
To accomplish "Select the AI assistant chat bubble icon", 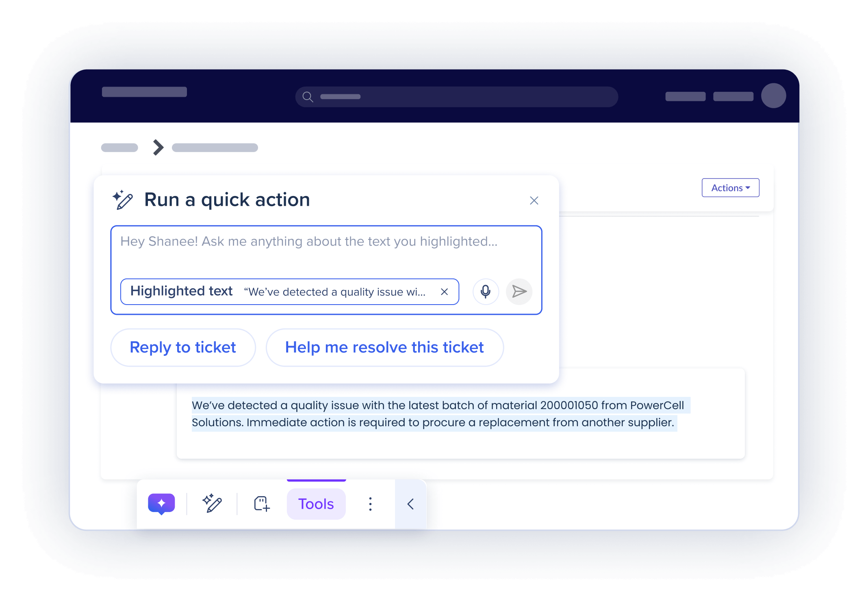I will tap(162, 504).
